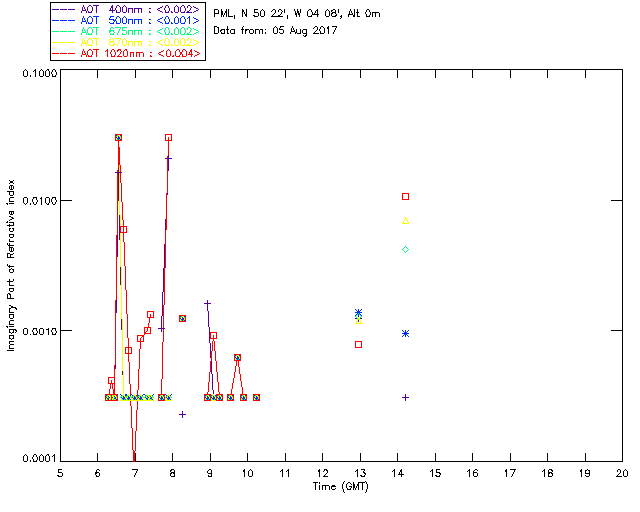Image resolution: width=640 pixels, height=512 pixels.
Task: Click the x-axis tick label 5
Action: [60, 473]
